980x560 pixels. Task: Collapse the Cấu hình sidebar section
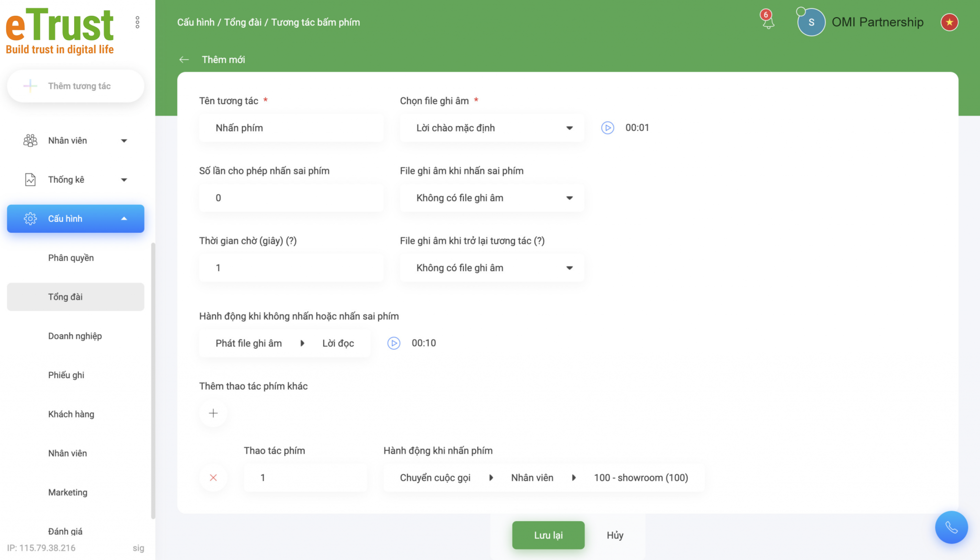(76, 219)
